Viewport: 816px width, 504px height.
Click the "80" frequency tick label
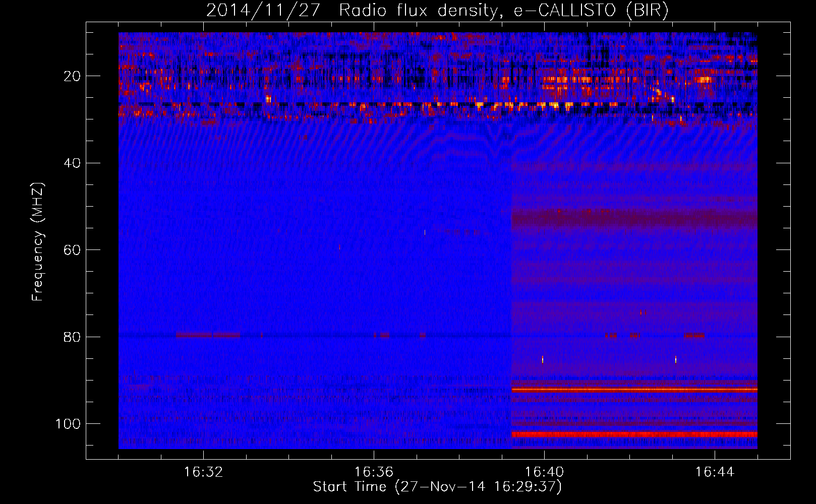(x=73, y=337)
